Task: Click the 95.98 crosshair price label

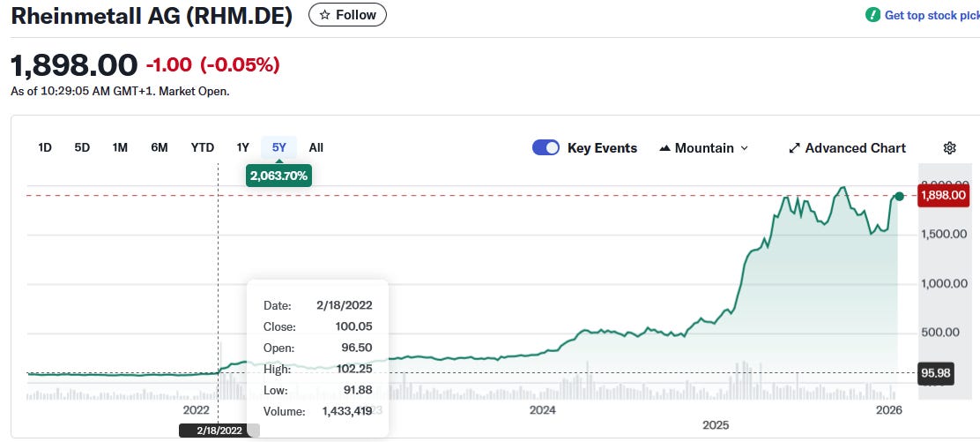Action: click(936, 373)
